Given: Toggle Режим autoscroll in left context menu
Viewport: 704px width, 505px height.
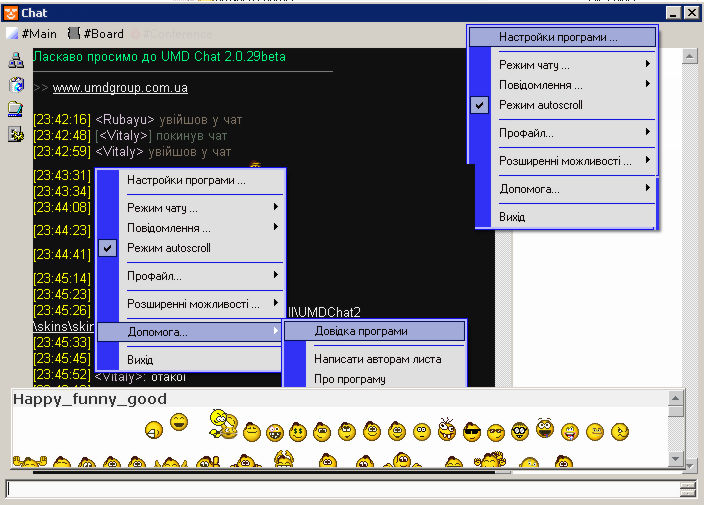Looking at the screenshot, I should 168,248.
